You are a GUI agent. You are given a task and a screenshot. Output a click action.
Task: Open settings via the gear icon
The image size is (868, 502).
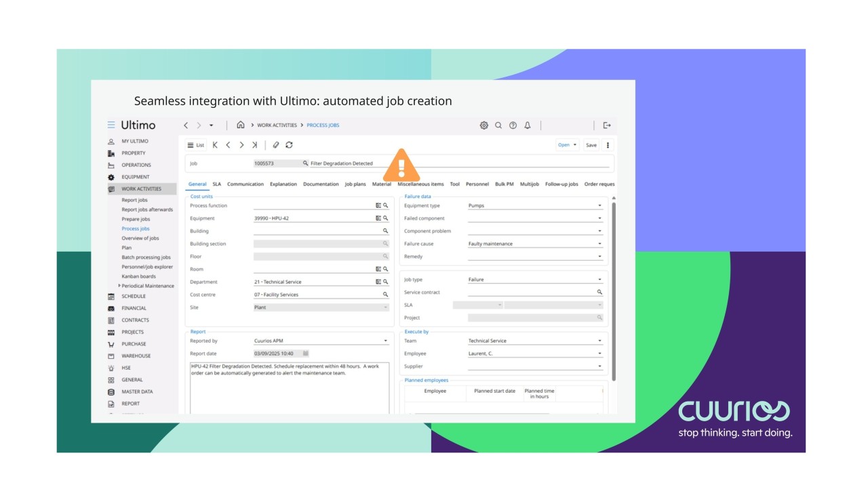tap(484, 125)
